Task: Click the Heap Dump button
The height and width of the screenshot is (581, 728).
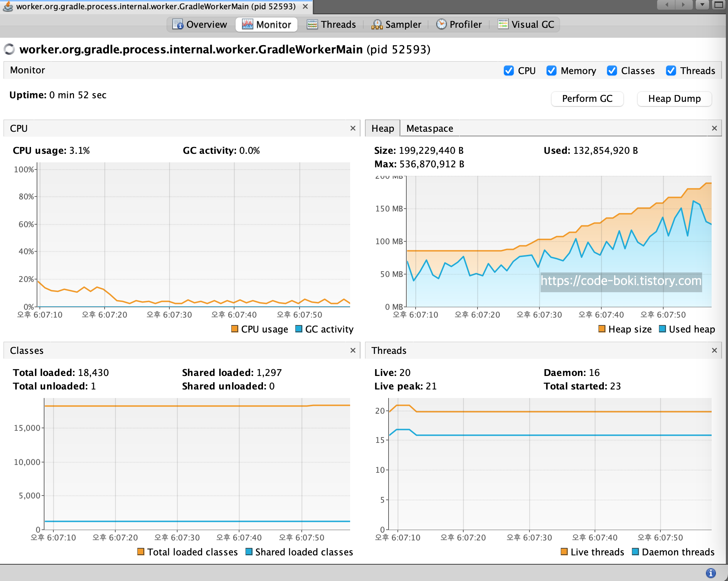Action: click(x=674, y=99)
